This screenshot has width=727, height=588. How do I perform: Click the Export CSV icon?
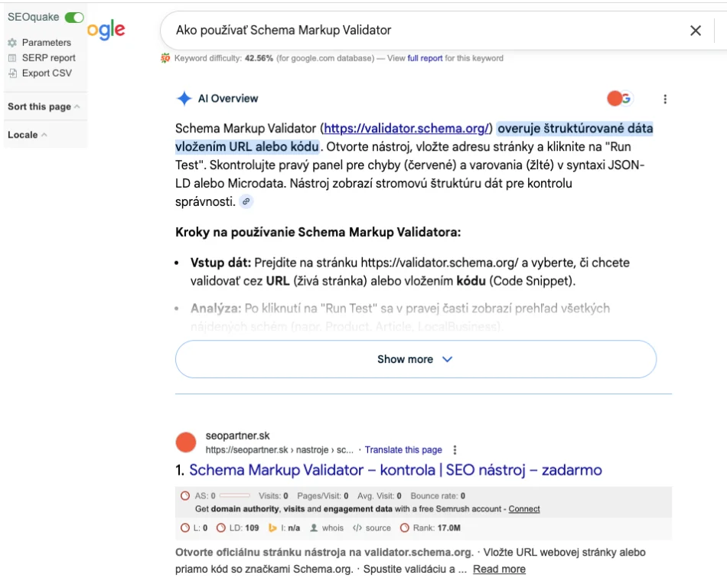tap(12, 73)
